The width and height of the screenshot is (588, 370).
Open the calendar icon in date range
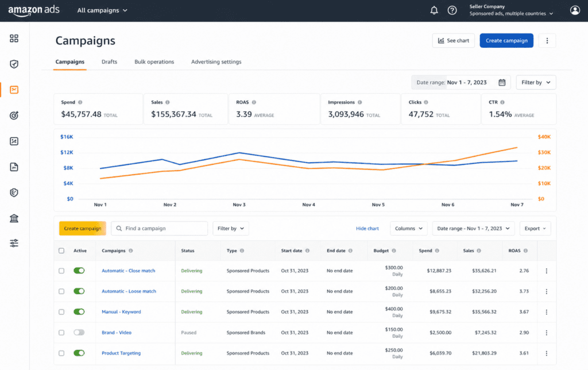point(502,82)
